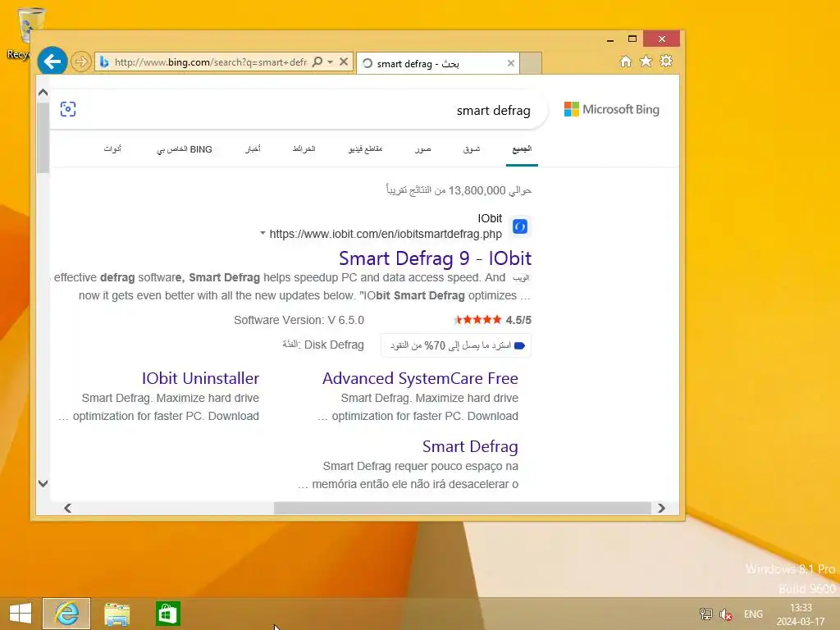Viewport: 840px width, 630px height.
Task: Open Advanced SystemCare Free link
Action: (x=420, y=379)
